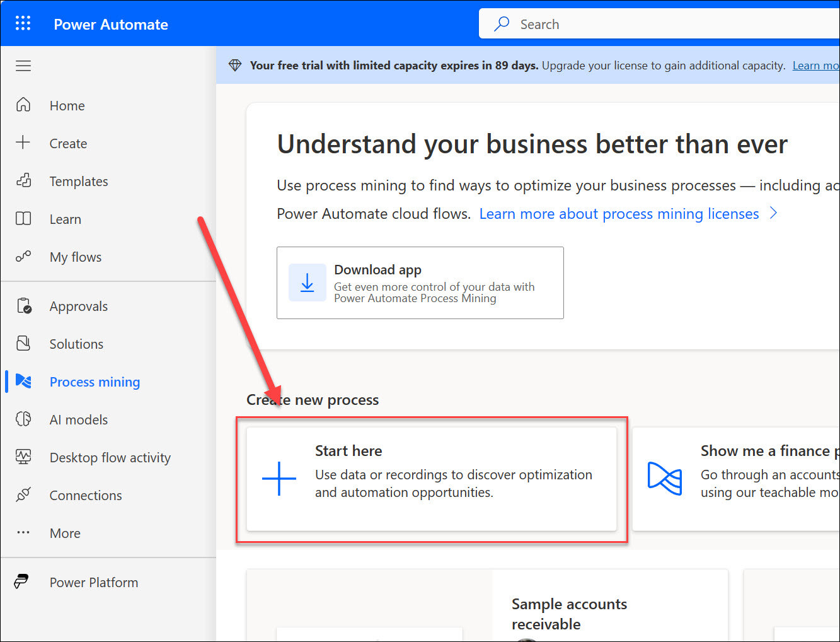Click Start here to create process
Screen dimensions: 840x642
tap(431, 479)
